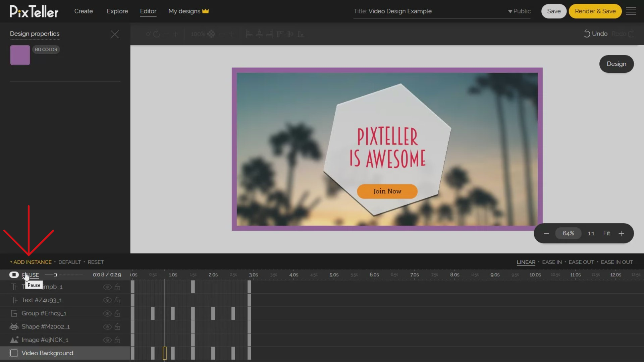Click the Redo button
644x362 pixels.
[623, 34]
